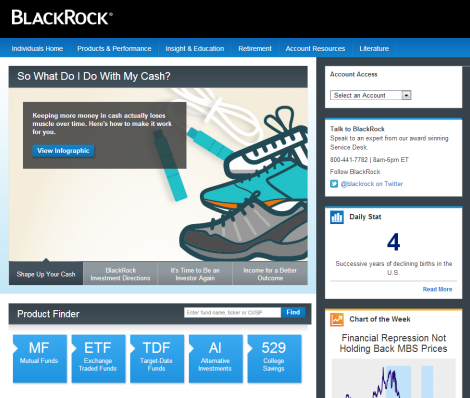This screenshot has width=470, height=398.
Task: Click the '800-441-7782 | 8am-6pm ET' phone text
Action: 369,160
